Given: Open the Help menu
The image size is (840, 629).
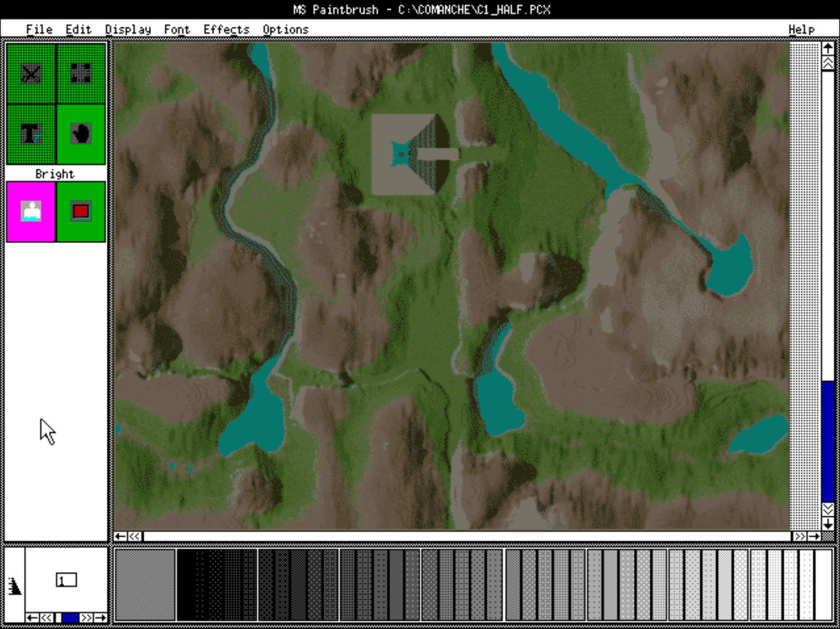Looking at the screenshot, I should click(x=801, y=29).
